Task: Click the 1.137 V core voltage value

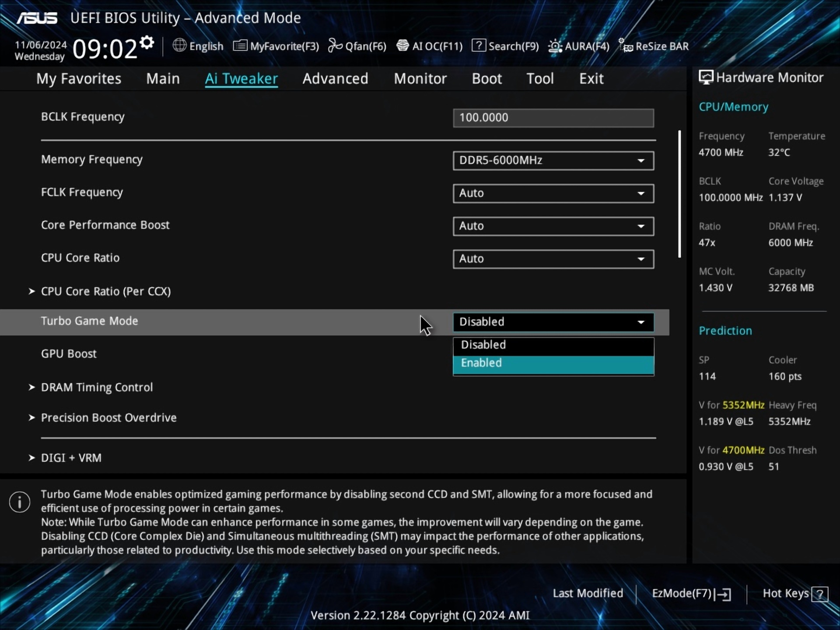Action: coord(785,197)
